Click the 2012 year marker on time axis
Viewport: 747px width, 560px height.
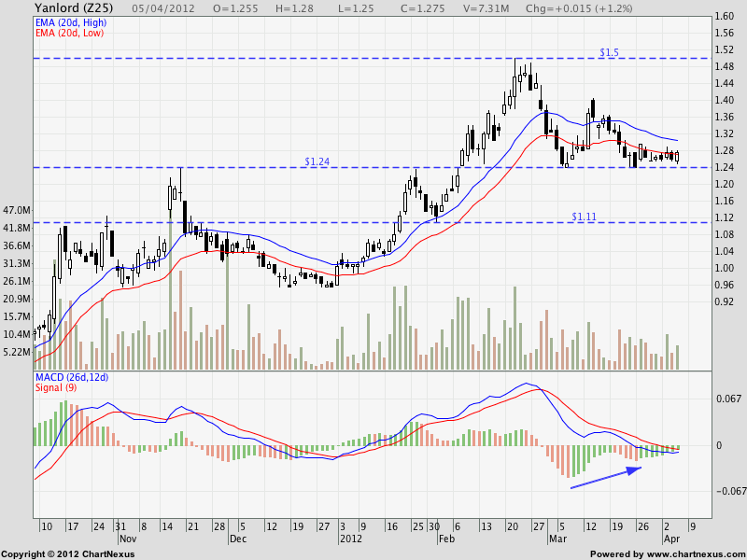click(350, 539)
